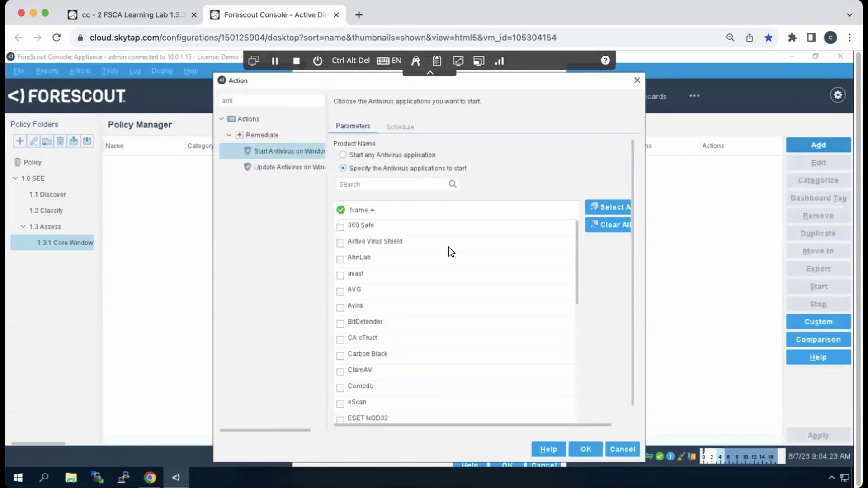868x488 pixels.
Task: Check the Carbon Black checkbox
Action: pyautogui.click(x=340, y=356)
